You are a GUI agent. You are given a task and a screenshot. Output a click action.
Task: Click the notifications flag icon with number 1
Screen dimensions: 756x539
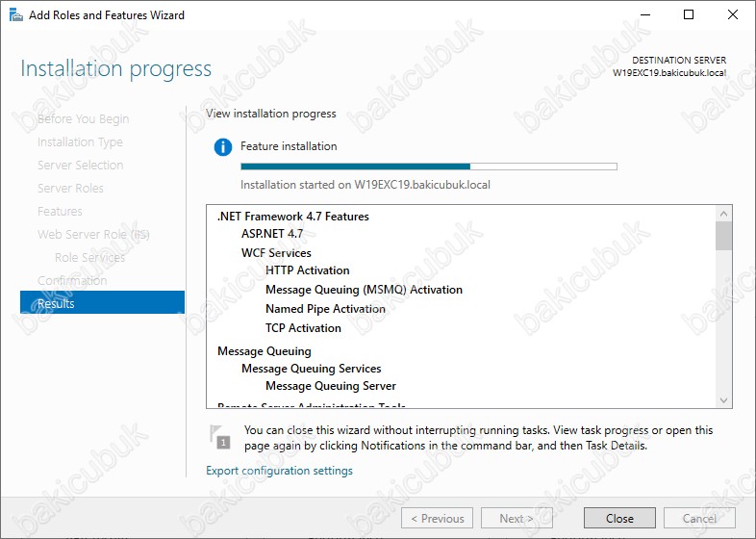pos(220,437)
